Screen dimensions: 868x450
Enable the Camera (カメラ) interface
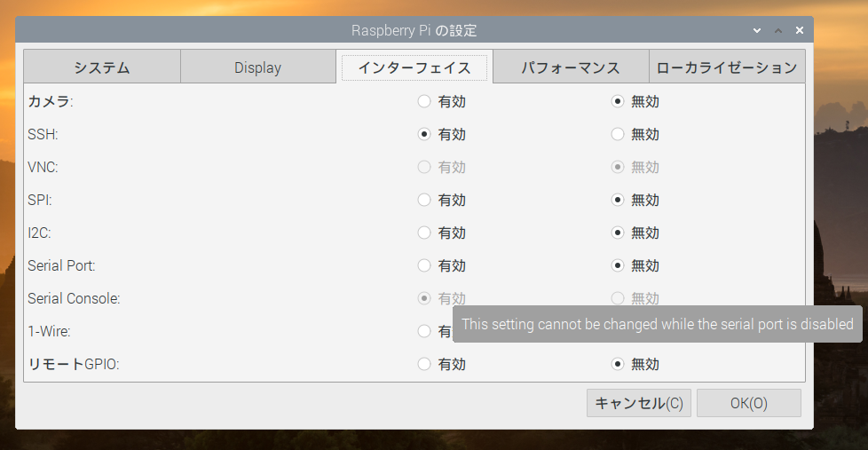(x=424, y=102)
